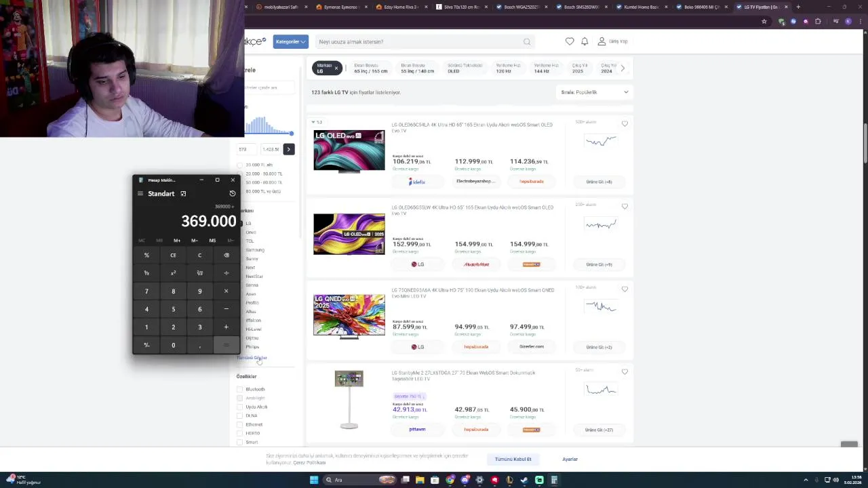Viewport: 868px width, 488px height.
Task: Click the calculator backspace key
Action: [226, 256]
